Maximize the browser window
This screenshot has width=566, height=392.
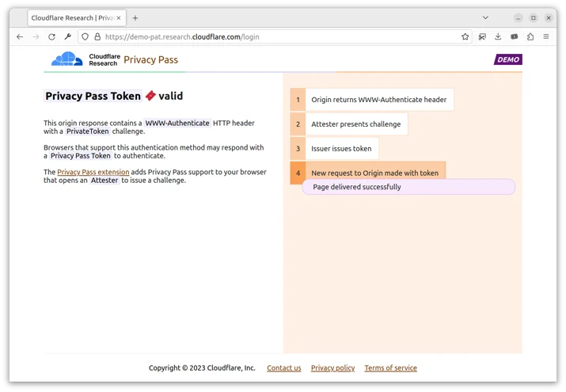pyautogui.click(x=534, y=18)
